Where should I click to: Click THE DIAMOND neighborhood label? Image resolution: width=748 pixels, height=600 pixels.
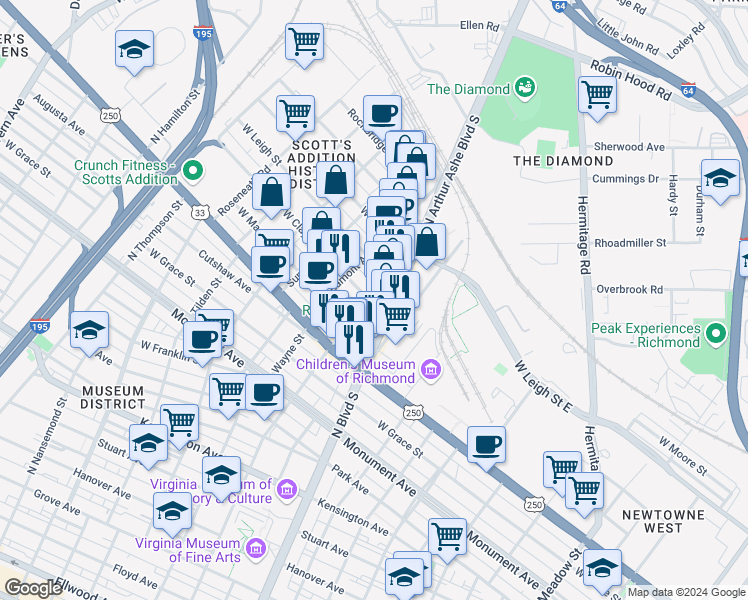click(x=563, y=161)
